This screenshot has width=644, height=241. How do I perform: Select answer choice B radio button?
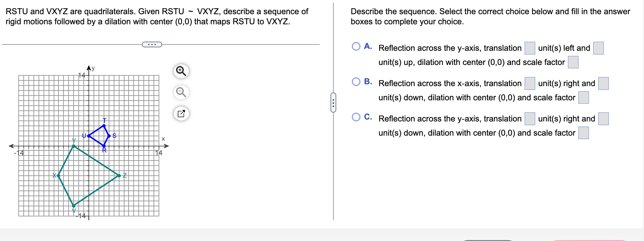coord(356,82)
